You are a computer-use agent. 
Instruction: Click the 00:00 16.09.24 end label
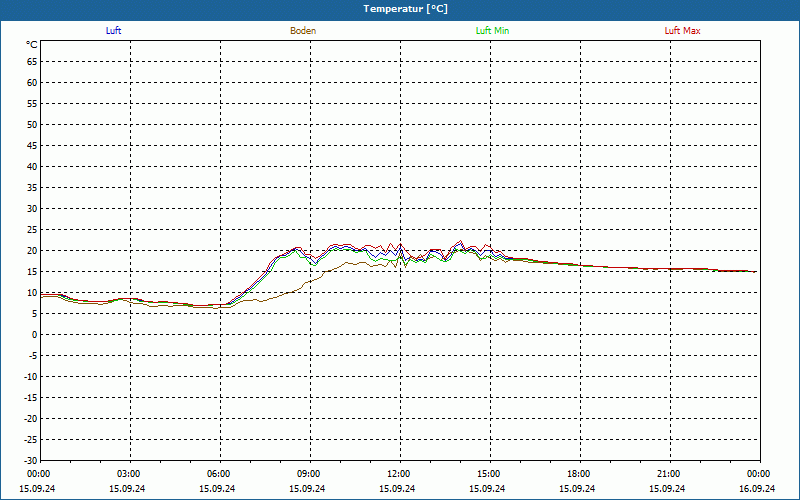pyautogui.click(x=758, y=481)
